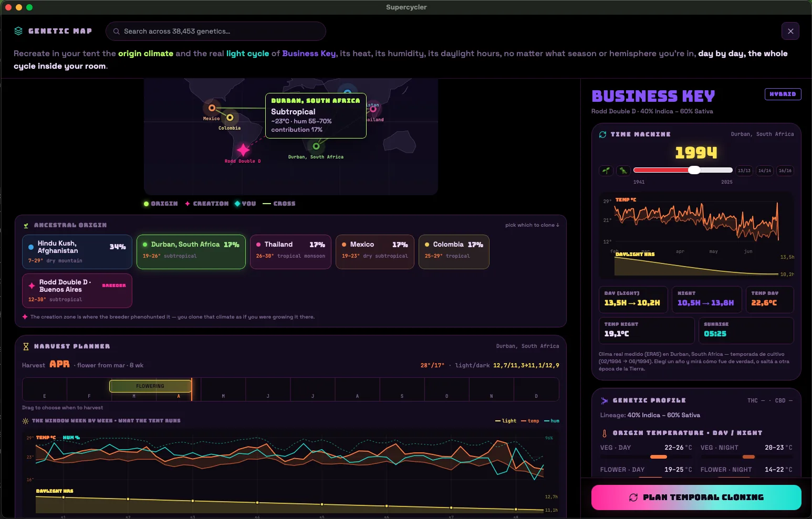Toggle the temp series in chart legend

click(x=530, y=421)
